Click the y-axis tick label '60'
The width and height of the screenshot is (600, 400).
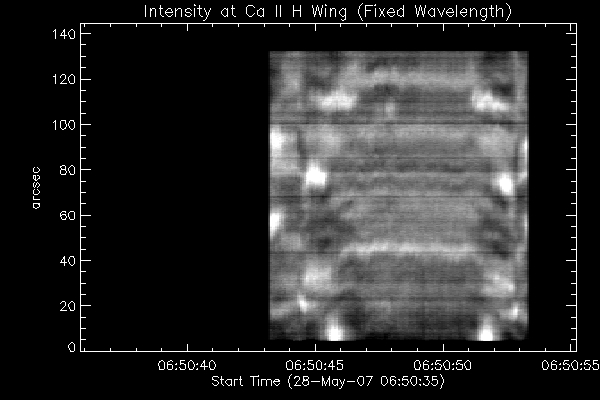coord(67,215)
